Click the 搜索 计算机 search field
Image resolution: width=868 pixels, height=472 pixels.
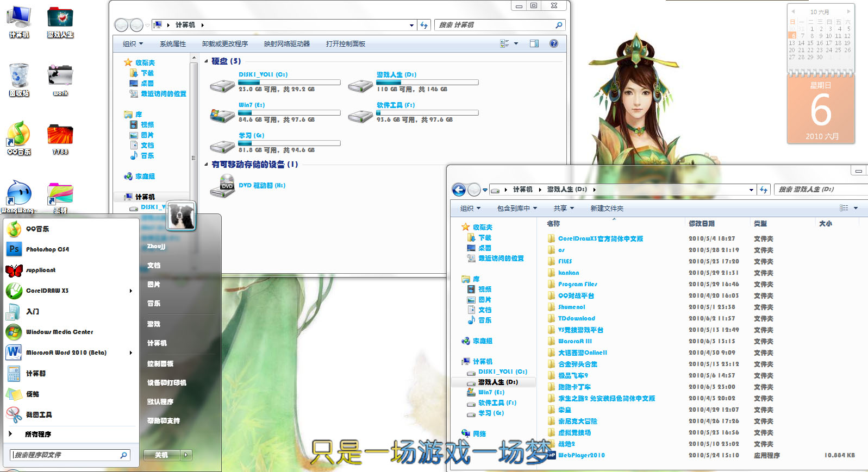499,25
